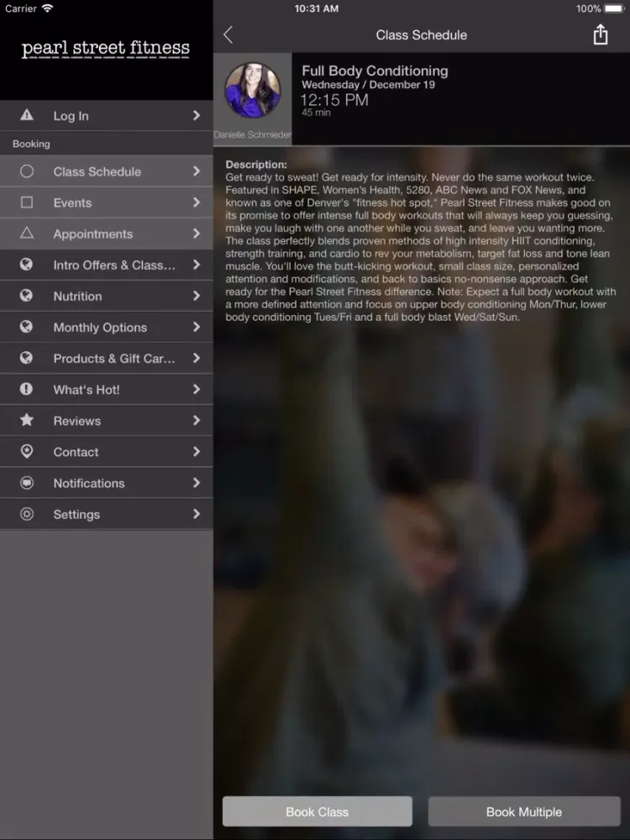The height and width of the screenshot is (840, 630).
Task: Expand the Appointments chevron
Action: 197,233
